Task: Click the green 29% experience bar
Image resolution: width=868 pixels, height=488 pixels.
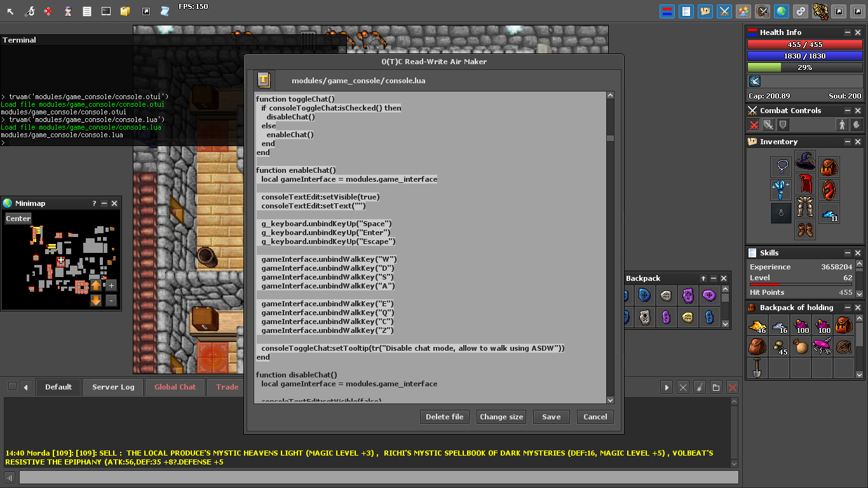Action: point(804,67)
